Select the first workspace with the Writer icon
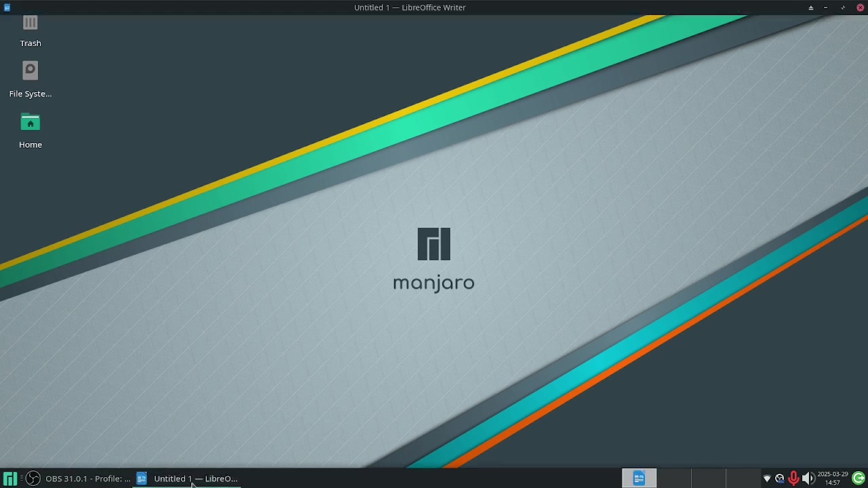The height and width of the screenshot is (488, 868). tap(639, 479)
